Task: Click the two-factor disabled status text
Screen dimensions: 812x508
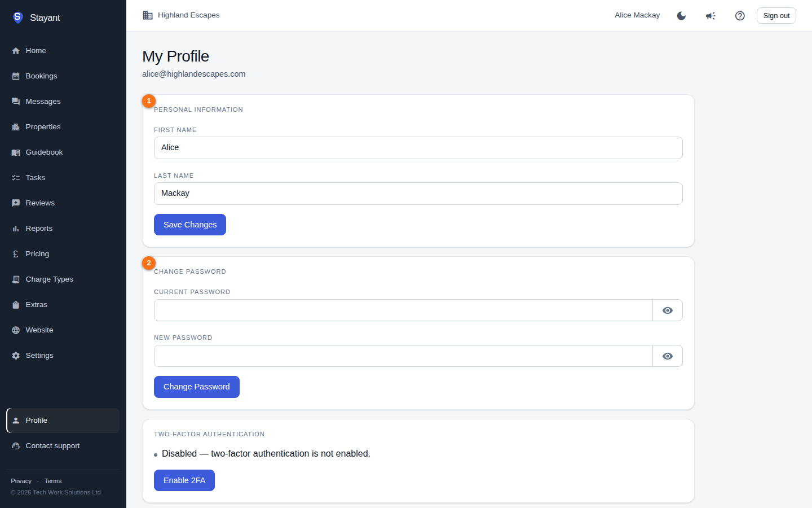Action: click(x=266, y=454)
